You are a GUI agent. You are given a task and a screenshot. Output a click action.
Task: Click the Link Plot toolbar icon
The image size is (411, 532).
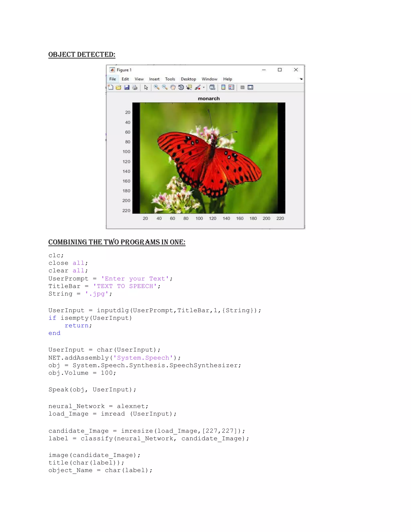pos(212,88)
